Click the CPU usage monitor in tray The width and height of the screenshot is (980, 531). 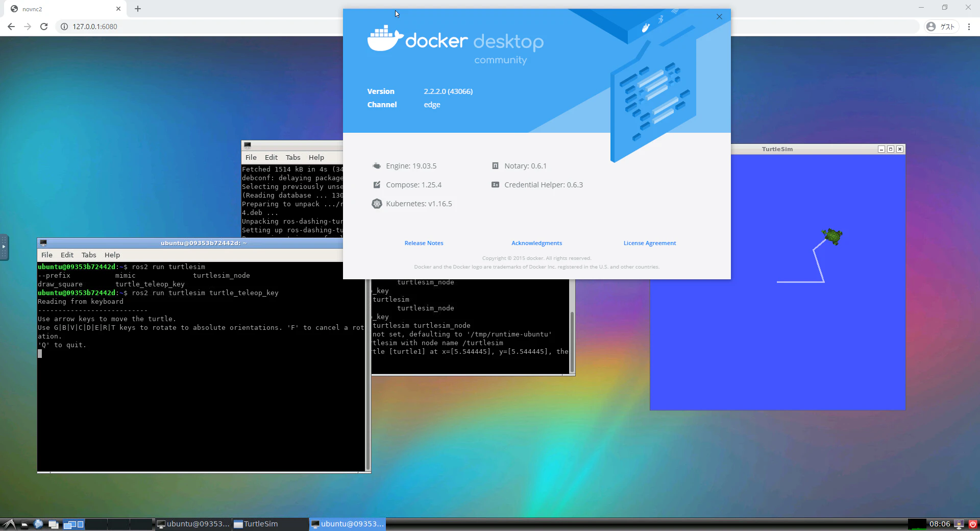(917, 524)
